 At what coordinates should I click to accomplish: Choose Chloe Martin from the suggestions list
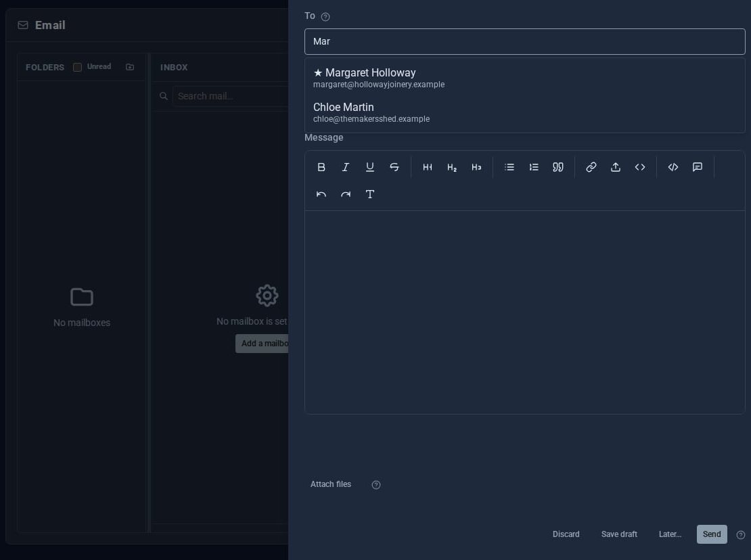[524, 112]
